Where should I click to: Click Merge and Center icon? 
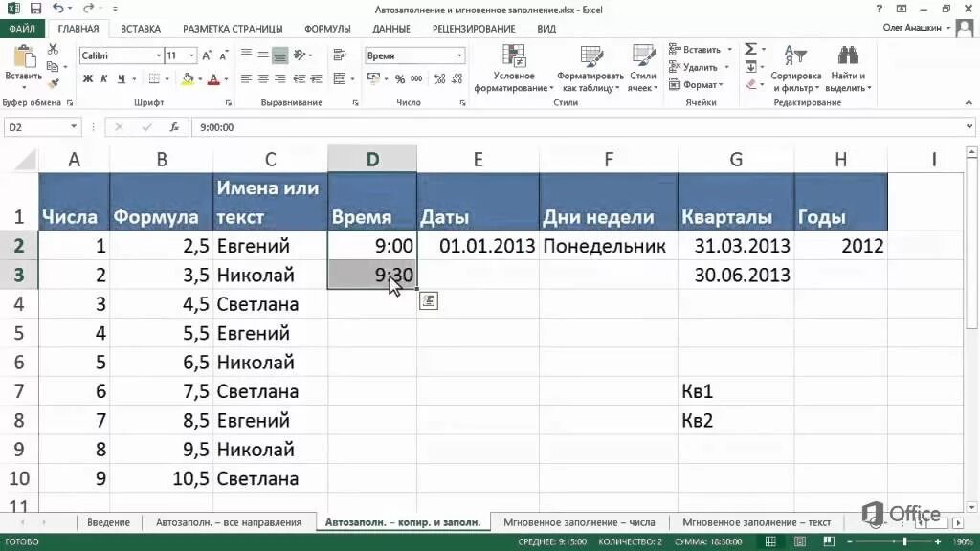tap(340, 78)
